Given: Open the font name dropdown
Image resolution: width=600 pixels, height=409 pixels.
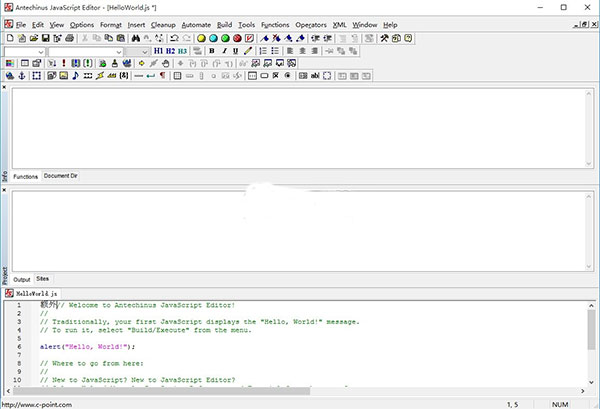Looking at the screenshot, I should coord(118,51).
